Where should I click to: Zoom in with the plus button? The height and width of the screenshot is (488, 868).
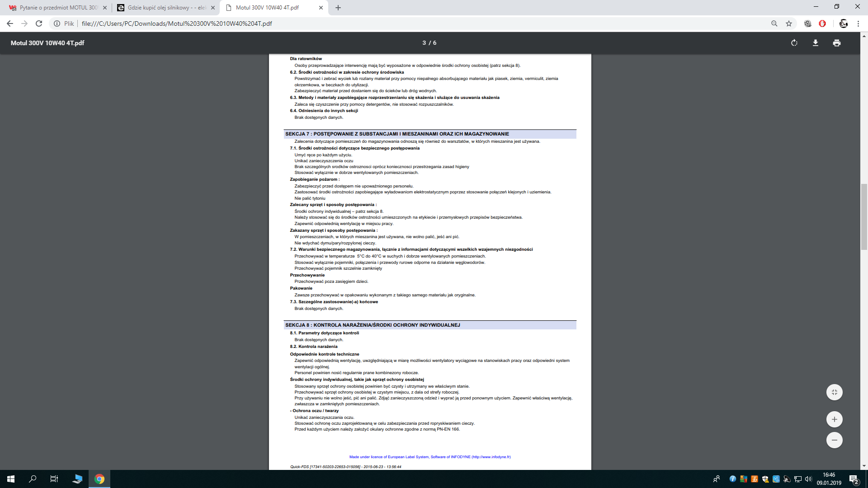834,419
